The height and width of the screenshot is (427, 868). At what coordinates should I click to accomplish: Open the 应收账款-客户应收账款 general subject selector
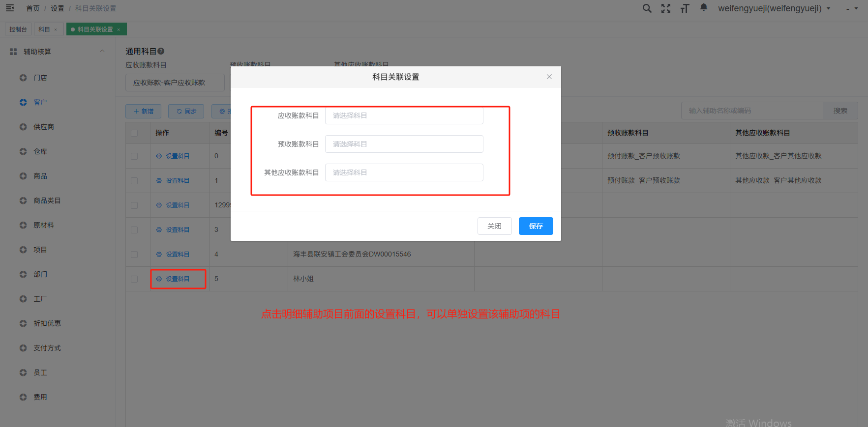coord(175,83)
